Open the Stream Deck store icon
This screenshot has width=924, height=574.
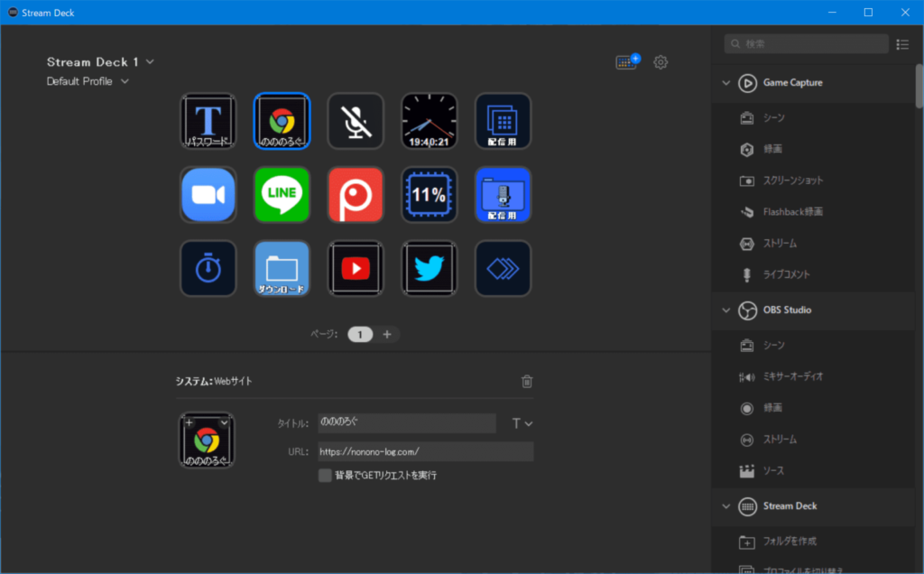pos(628,61)
